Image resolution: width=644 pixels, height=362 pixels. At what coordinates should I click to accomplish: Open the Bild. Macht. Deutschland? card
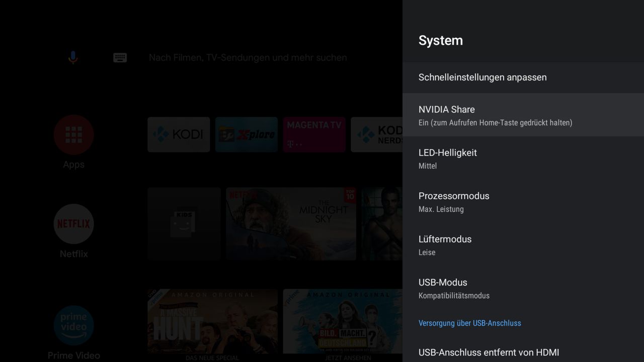[x=343, y=321]
